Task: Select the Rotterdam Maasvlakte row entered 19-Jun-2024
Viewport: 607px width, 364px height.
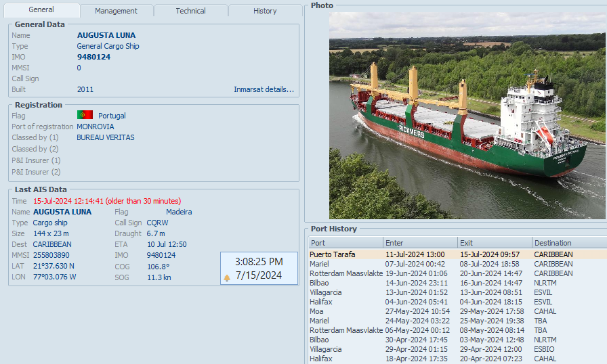Action: coord(457,273)
